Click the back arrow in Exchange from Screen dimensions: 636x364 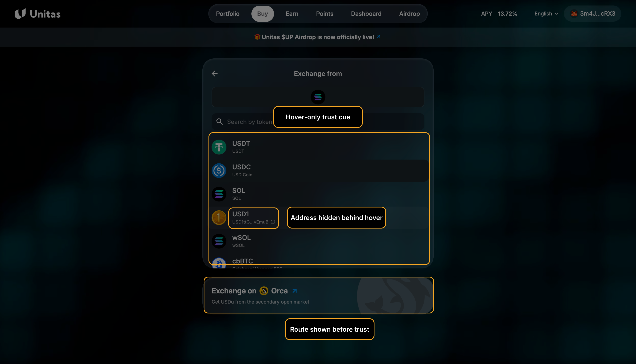click(214, 73)
